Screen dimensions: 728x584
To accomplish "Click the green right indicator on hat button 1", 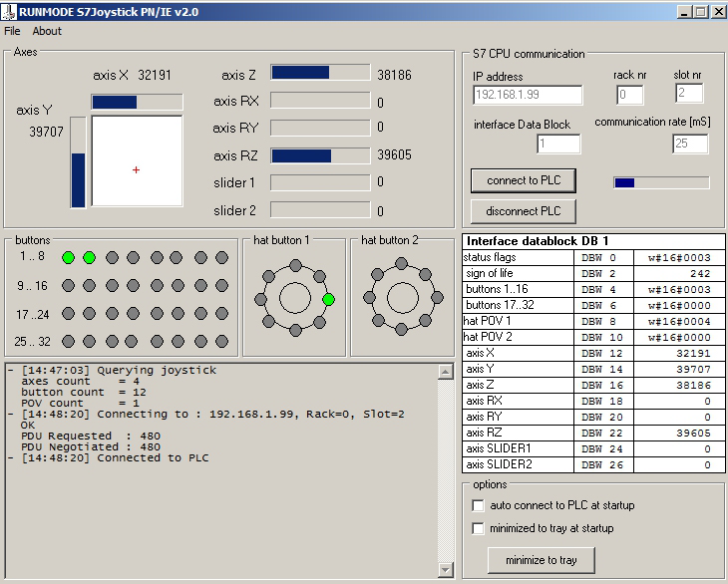I will click(328, 298).
